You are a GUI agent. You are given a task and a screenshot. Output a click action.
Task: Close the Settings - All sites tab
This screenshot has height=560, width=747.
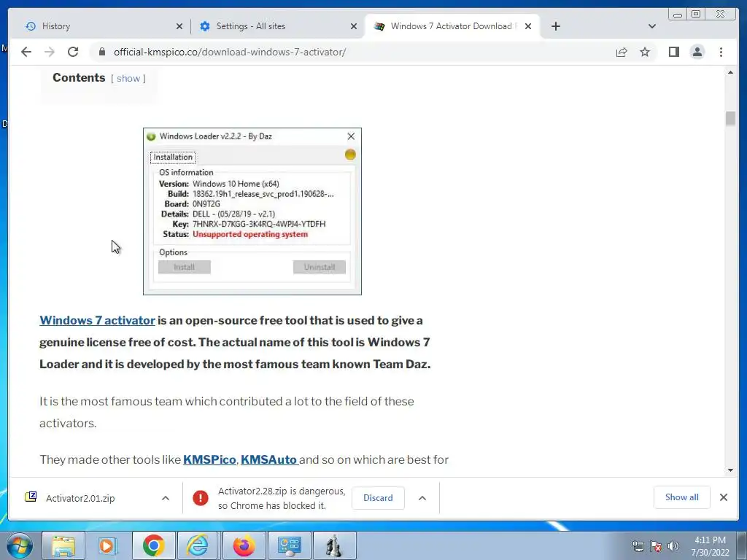pos(354,26)
